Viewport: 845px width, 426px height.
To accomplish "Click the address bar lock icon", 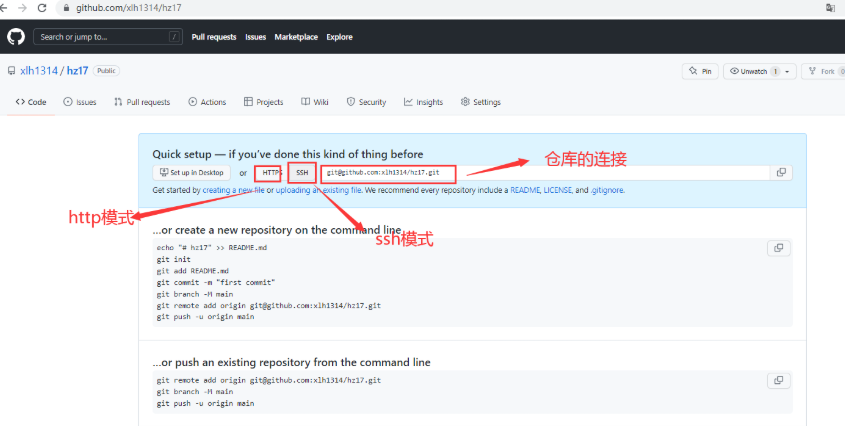I will click(x=67, y=8).
